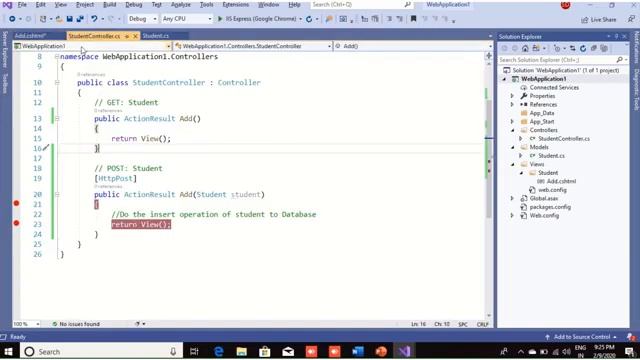640x360 pixels.
Task: Toggle pin on StudentController.cs tab
Action: click(127, 36)
